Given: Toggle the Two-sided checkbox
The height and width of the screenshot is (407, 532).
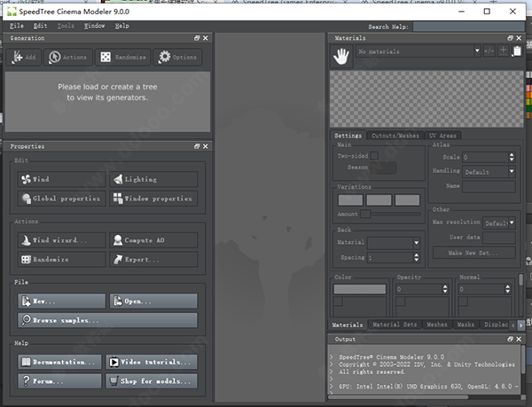Looking at the screenshot, I should tap(374, 156).
